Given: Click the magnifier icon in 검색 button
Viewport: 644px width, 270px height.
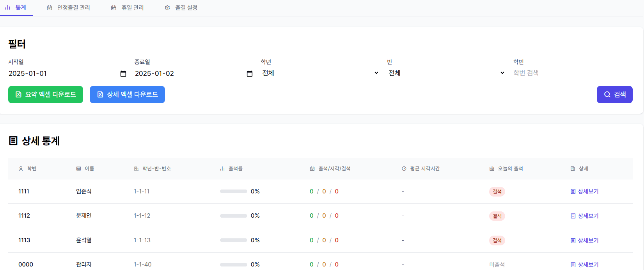Looking at the screenshot, I should point(607,95).
